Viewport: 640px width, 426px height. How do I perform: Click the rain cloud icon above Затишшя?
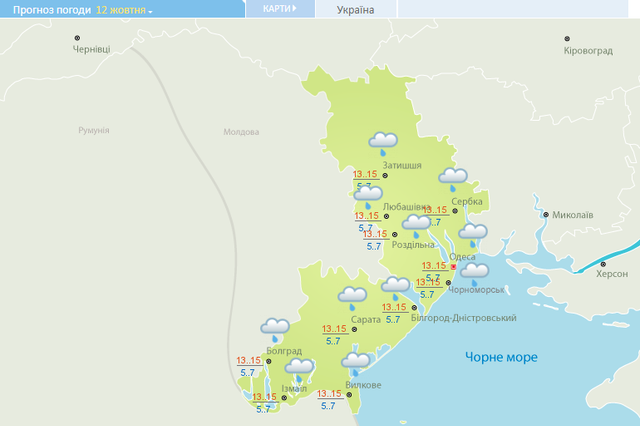pyautogui.click(x=384, y=143)
